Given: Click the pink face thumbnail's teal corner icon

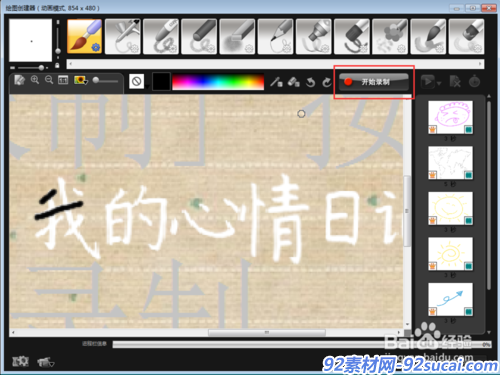Looking at the screenshot, I should (468, 129).
